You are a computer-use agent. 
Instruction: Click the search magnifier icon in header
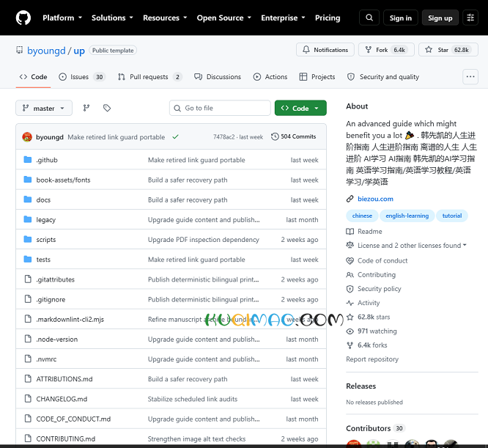pyautogui.click(x=369, y=18)
